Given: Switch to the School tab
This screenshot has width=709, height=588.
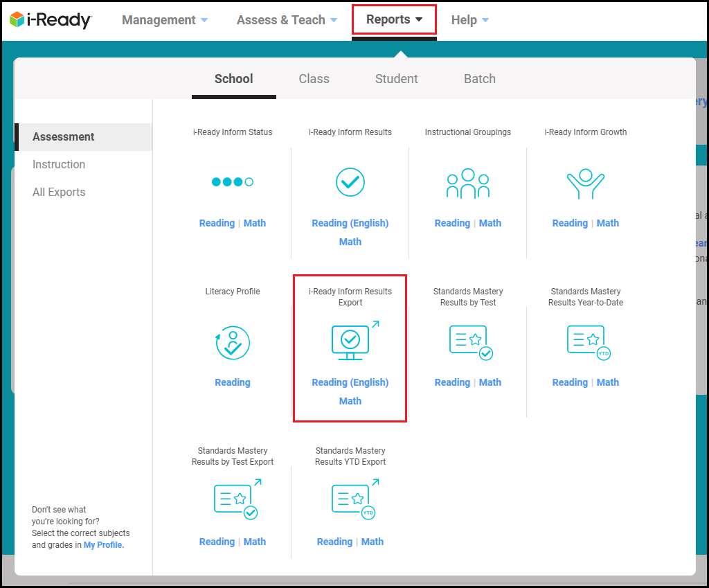Looking at the screenshot, I should click(234, 79).
